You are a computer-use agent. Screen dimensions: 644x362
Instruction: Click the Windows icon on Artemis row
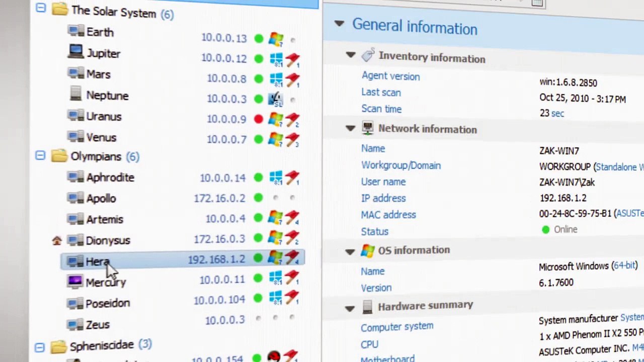(276, 218)
